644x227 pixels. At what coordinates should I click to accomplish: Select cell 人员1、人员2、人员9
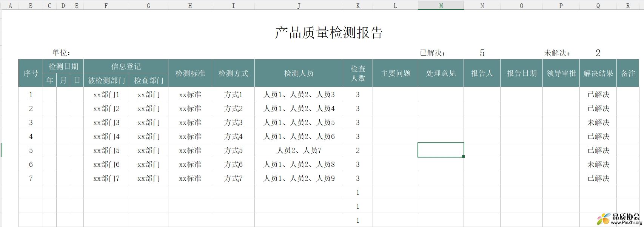(299, 178)
